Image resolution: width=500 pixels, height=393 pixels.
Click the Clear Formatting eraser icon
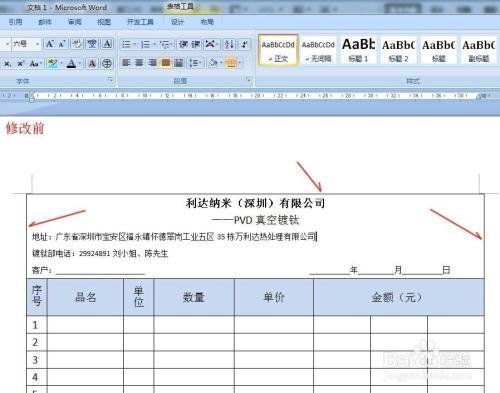click(77, 44)
